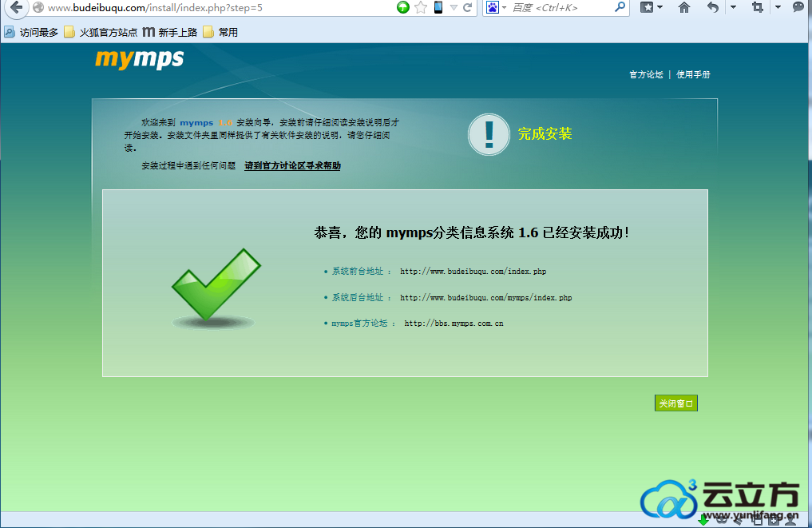The image size is (812, 528).
Task: Follow the 请到官方讨论区寻求帮助 link
Action: 292,166
